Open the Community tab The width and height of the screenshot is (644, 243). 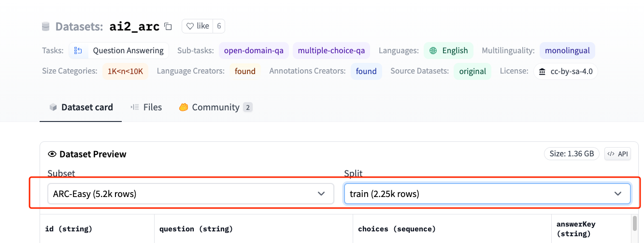point(215,107)
